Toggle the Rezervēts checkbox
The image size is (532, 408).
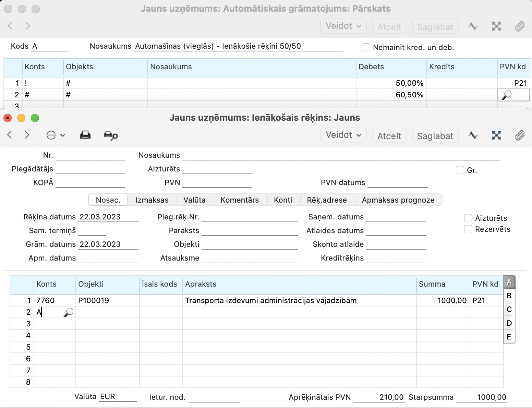[x=468, y=229]
